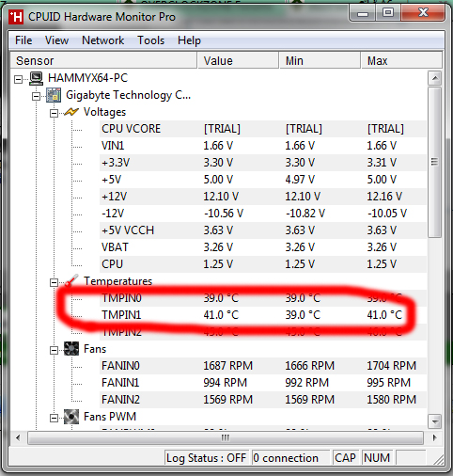Click the HAMMYX64-PC computer icon
Image resolution: width=453 pixels, height=476 pixels.
(x=37, y=78)
